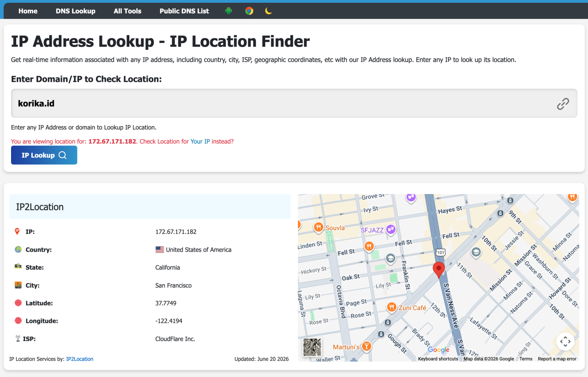Click the ISP antenna icon in results

click(x=18, y=338)
